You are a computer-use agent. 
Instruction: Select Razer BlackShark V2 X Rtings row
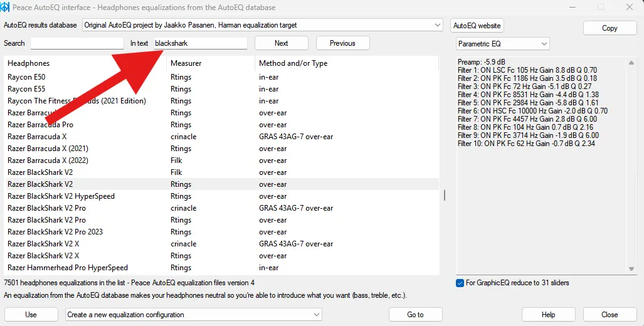point(221,255)
